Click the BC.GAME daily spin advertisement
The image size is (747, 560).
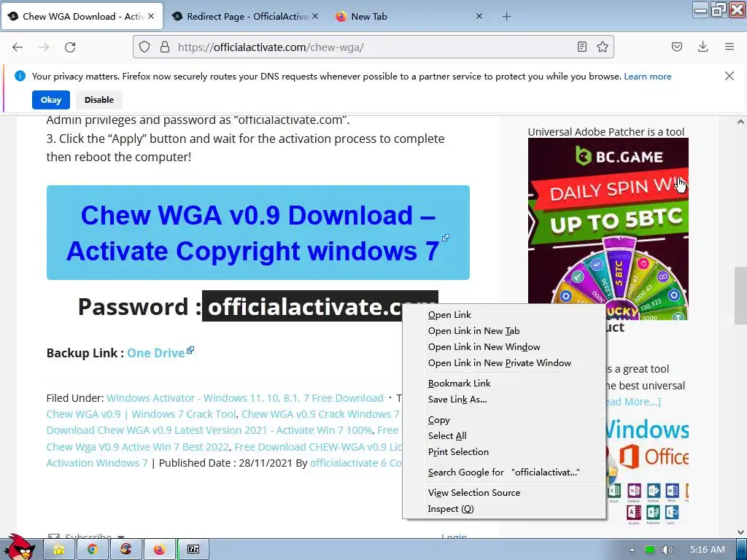pos(608,228)
